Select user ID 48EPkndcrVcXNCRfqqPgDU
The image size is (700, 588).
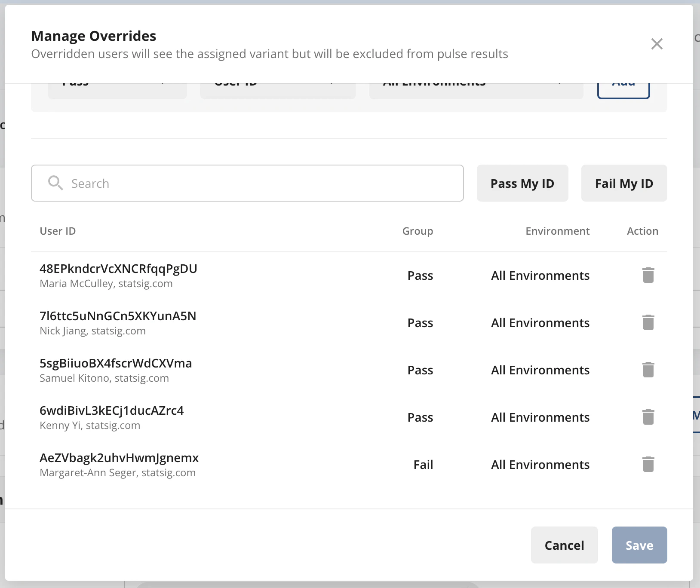point(118,269)
